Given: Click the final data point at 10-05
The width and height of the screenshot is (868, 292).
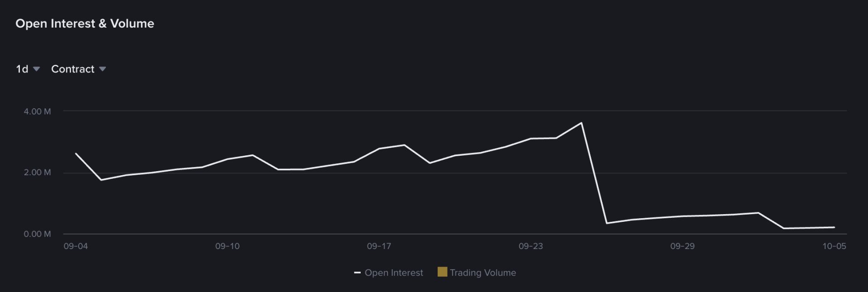Looking at the screenshot, I should [834, 227].
